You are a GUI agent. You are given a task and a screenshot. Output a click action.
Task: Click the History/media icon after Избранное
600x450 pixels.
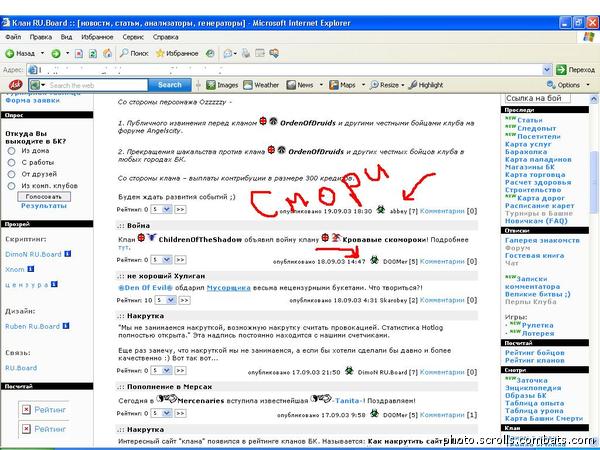(210, 54)
